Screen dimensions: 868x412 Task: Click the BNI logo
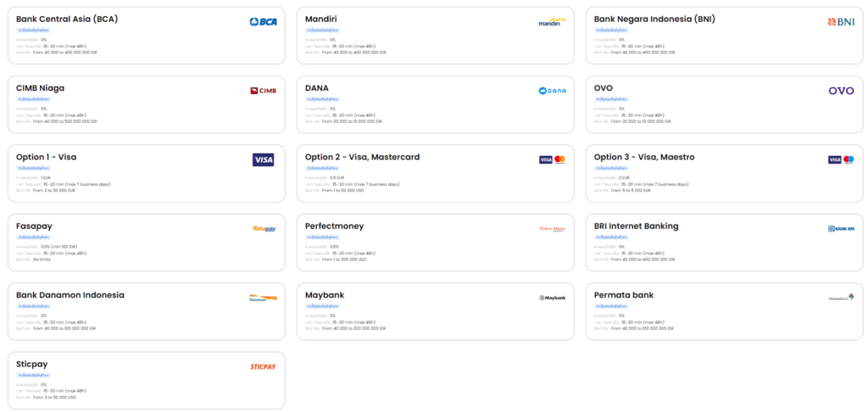click(841, 22)
